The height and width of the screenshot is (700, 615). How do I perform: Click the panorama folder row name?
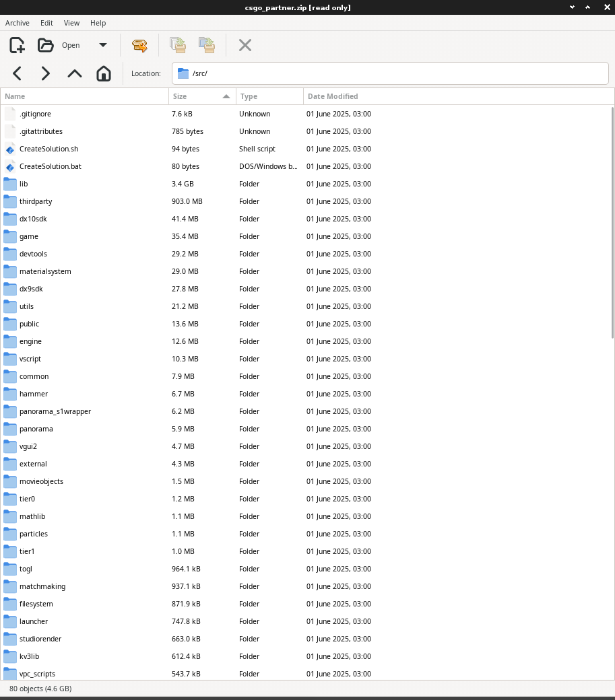pos(36,429)
